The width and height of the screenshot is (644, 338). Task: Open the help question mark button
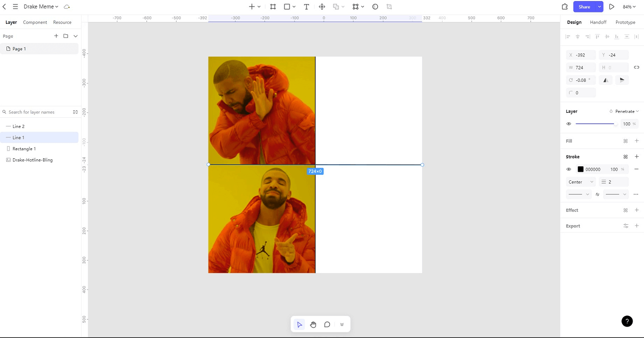click(x=627, y=322)
